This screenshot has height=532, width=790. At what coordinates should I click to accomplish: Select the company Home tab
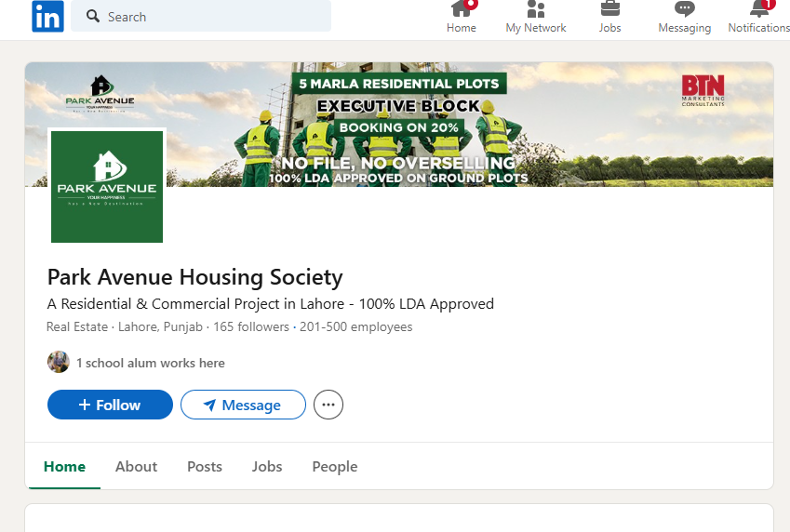(64, 466)
